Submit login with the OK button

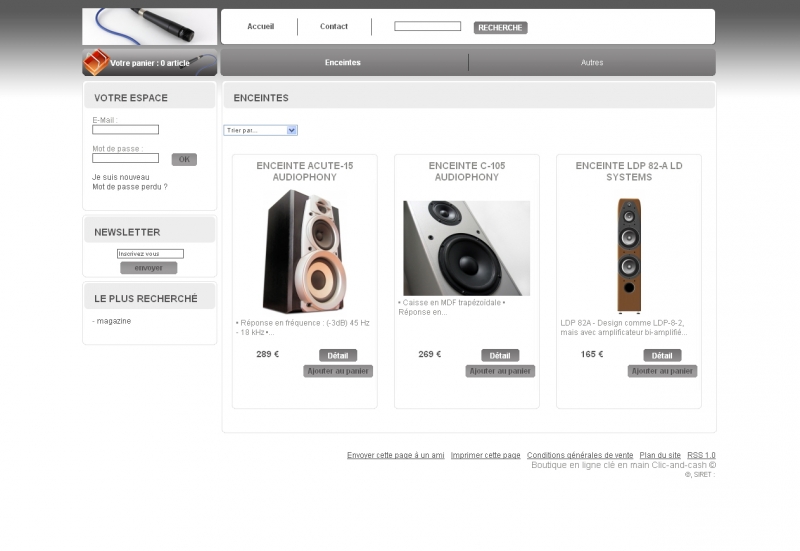pyautogui.click(x=184, y=159)
